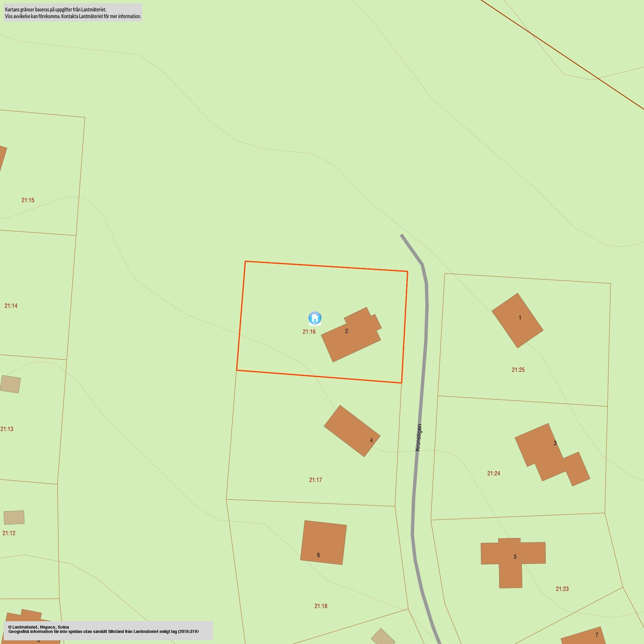The width and height of the screenshot is (644, 644).
Task: Click the parcel label 21:24
Action: [493, 474]
